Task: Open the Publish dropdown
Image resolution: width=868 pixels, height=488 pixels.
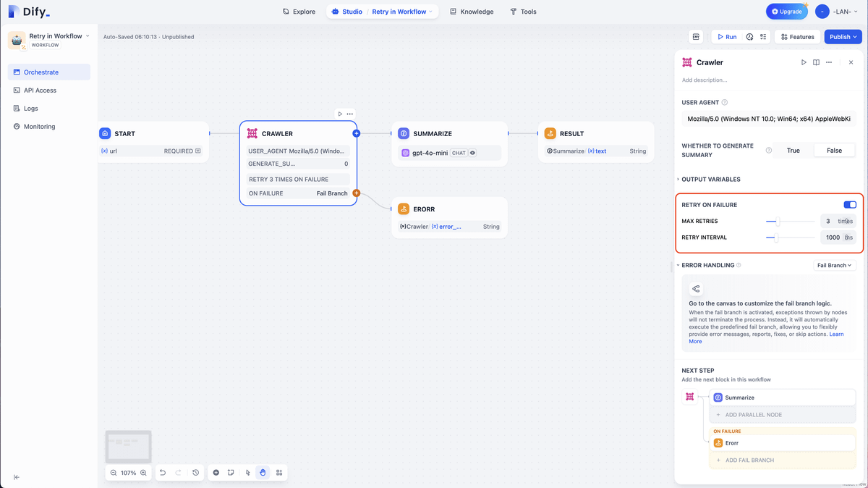Action: (843, 37)
